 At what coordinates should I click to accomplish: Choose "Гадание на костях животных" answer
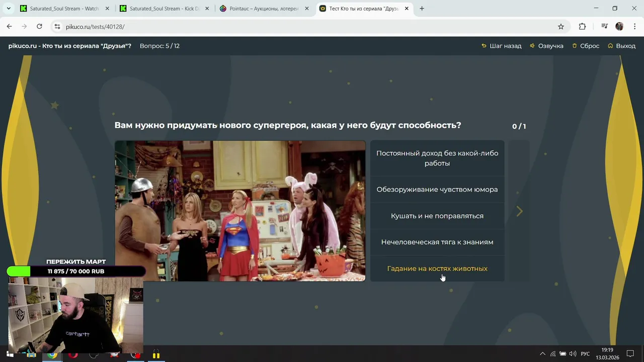[437, 268]
